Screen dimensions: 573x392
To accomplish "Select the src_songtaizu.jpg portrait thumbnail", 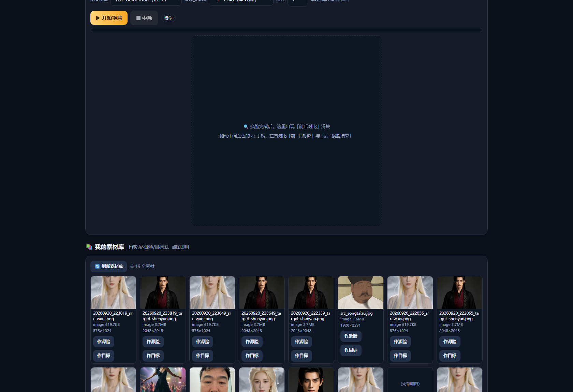I will click(361, 292).
